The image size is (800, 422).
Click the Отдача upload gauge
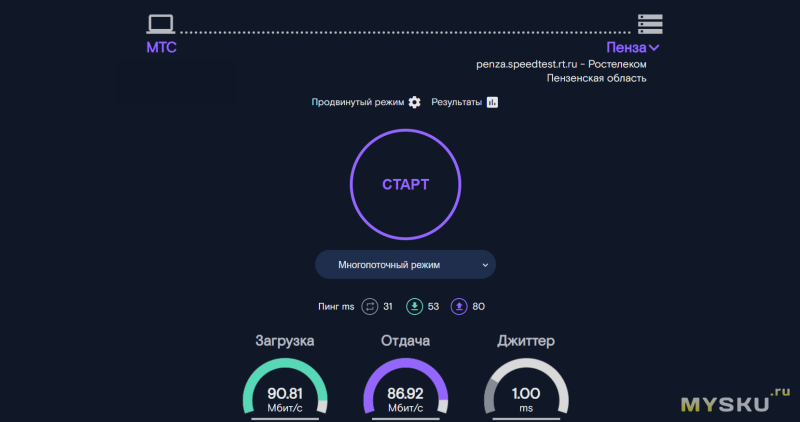click(x=406, y=388)
